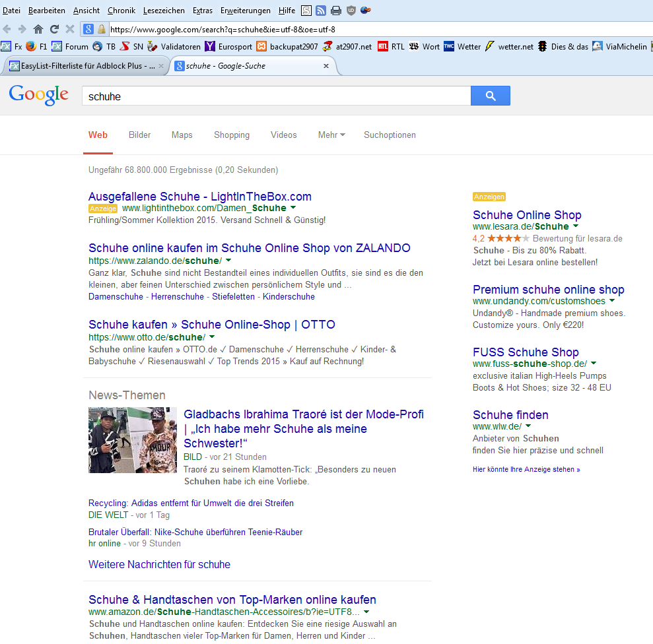Open the Forum bookmark

70,47
